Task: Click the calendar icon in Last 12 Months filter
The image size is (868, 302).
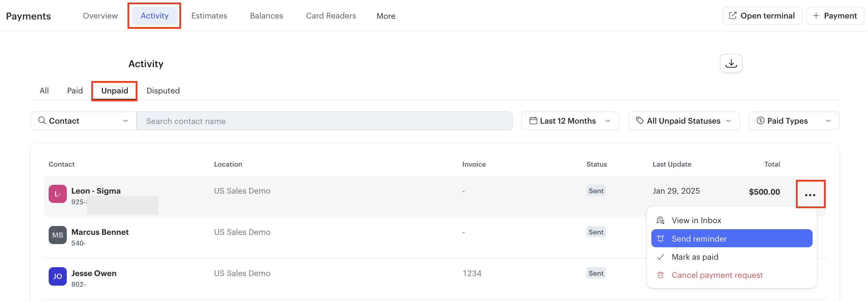Action: click(x=533, y=121)
